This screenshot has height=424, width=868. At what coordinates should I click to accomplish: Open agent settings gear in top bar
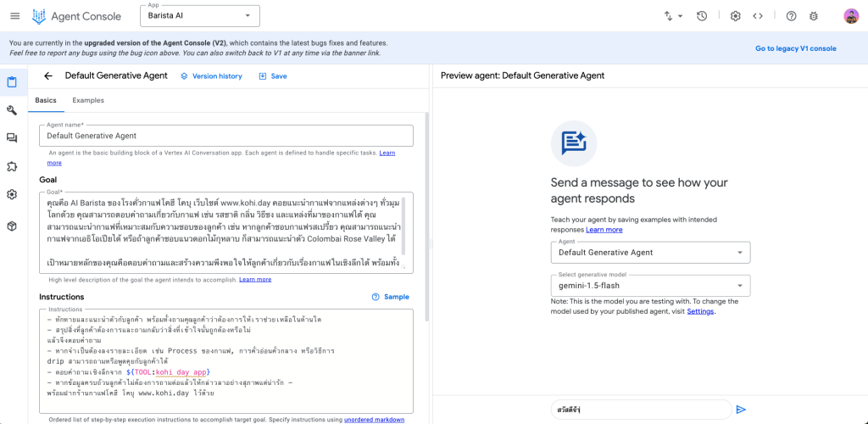(x=735, y=16)
